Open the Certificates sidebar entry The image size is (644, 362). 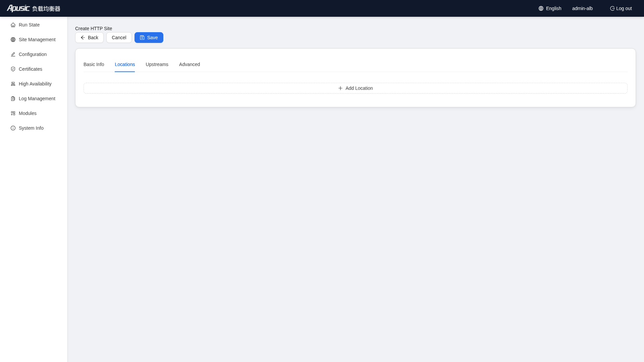point(34,69)
